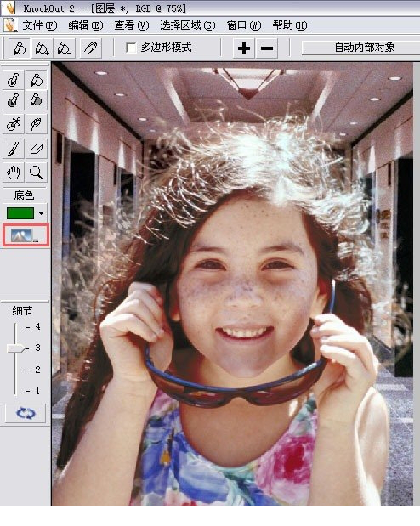Open the green 底色 color dropdown arrow
The image size is (420, 526).
pos(42,213)
